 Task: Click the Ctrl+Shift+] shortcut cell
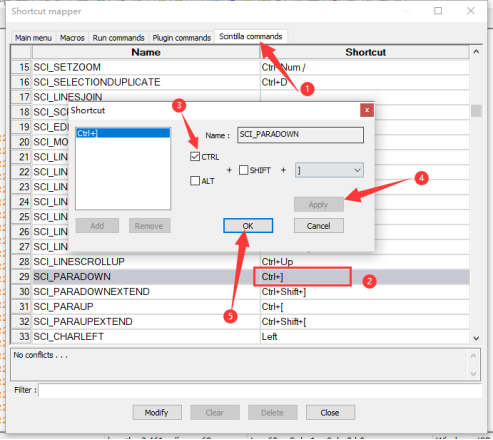click(x=365, y=291)
